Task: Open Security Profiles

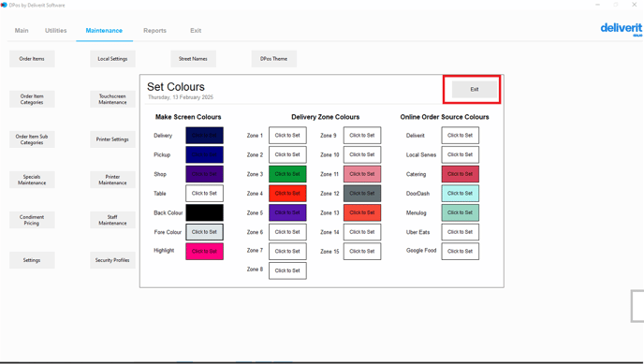Action: (112, 260)
